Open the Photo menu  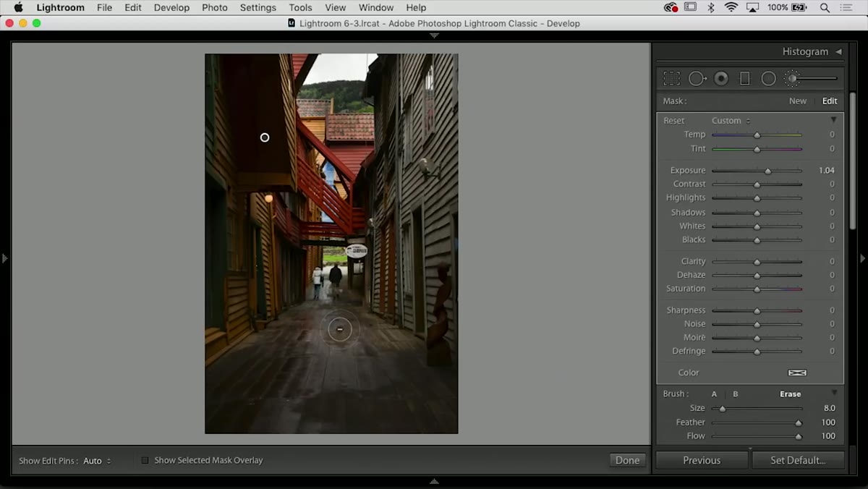tap(215, 7)
